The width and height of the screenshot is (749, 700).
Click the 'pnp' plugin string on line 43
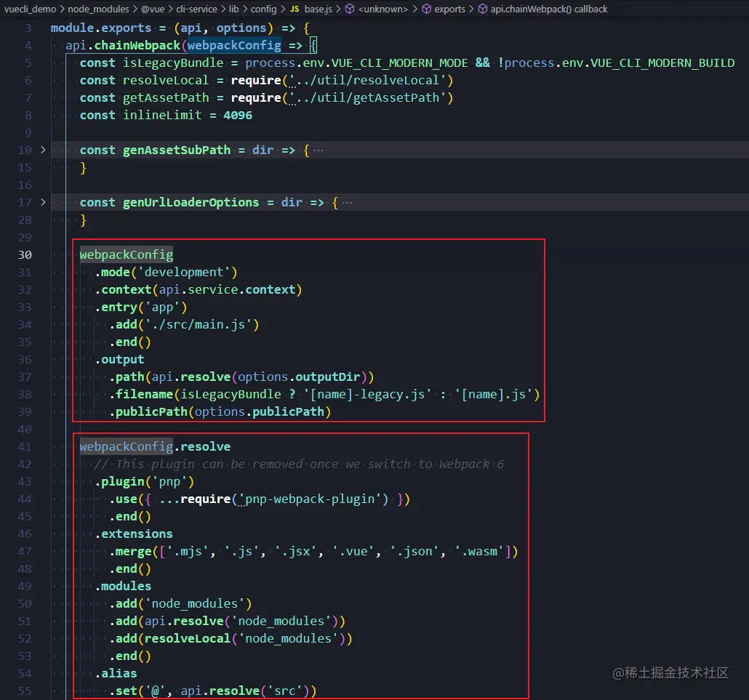169,482
